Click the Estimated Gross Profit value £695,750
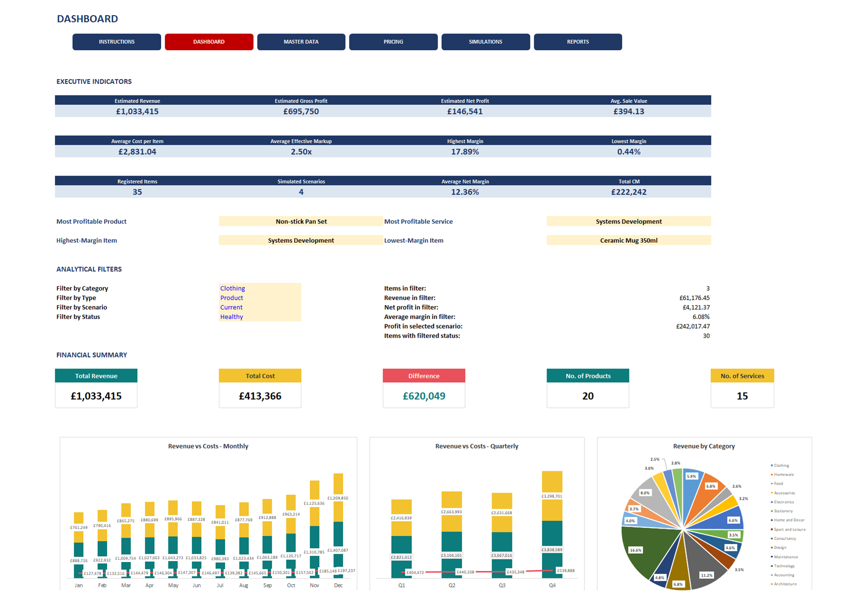 point(301,111)
